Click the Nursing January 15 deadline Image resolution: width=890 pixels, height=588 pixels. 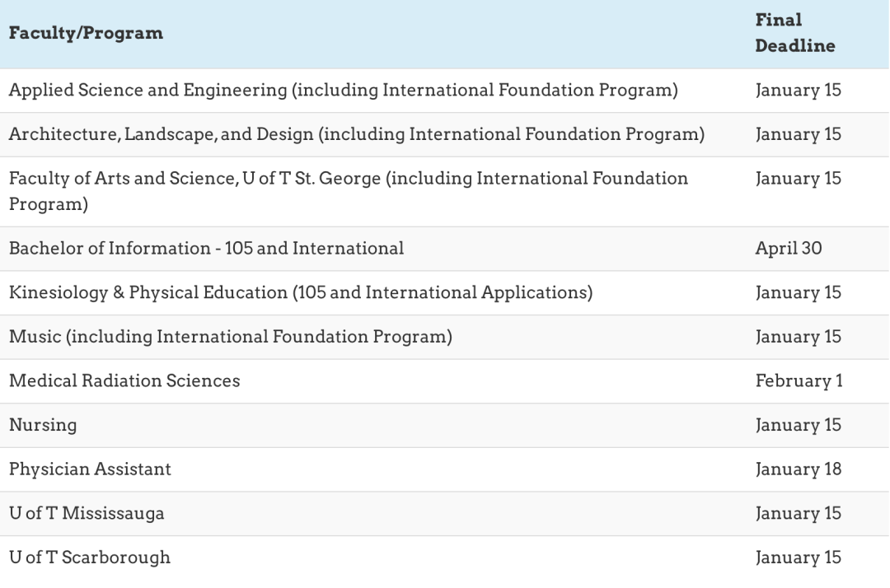click(798, 426)
